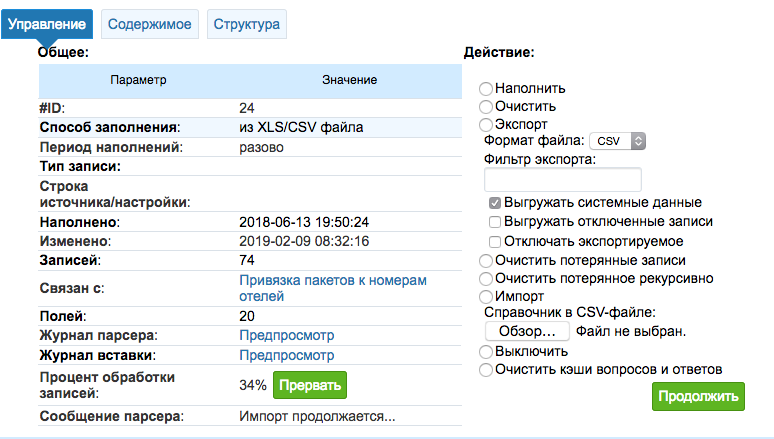Uncheck Выгружать системные данные checkbox

495,203
